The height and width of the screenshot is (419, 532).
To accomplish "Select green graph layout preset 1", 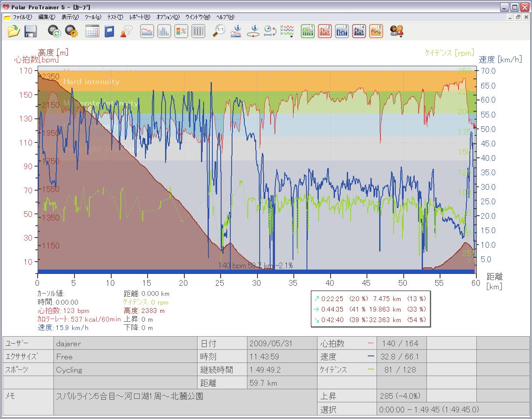I will pyautogui.click(x=308, y=31).
